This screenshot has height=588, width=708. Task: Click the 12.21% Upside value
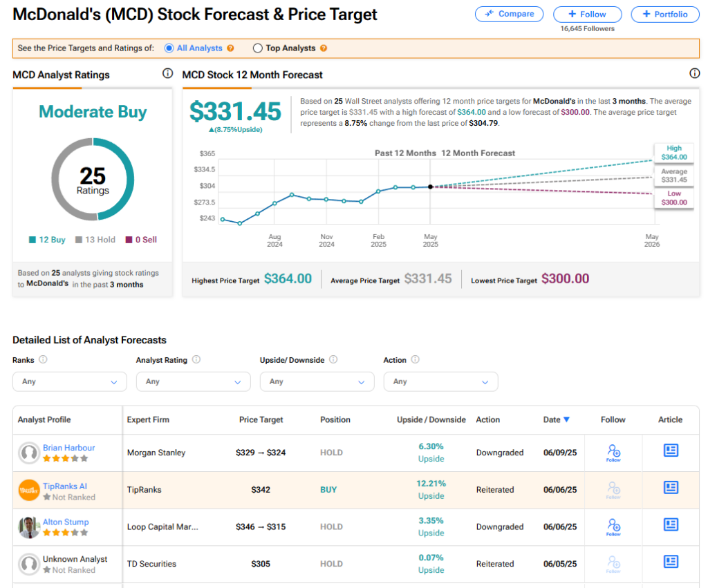point(431,490)
